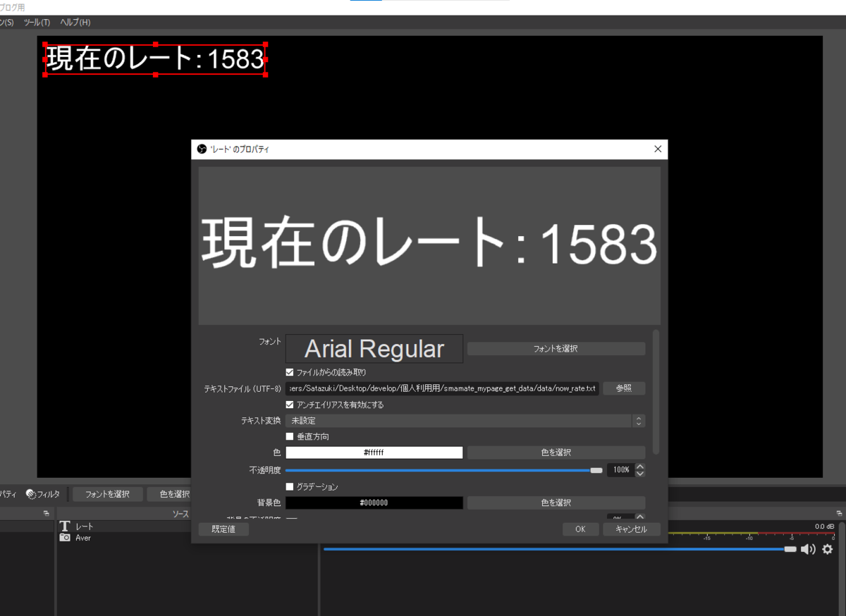Viewport: 846px width, 616px height.
Task: Click the white #ffffff color swatch
Action: [374, 452]
